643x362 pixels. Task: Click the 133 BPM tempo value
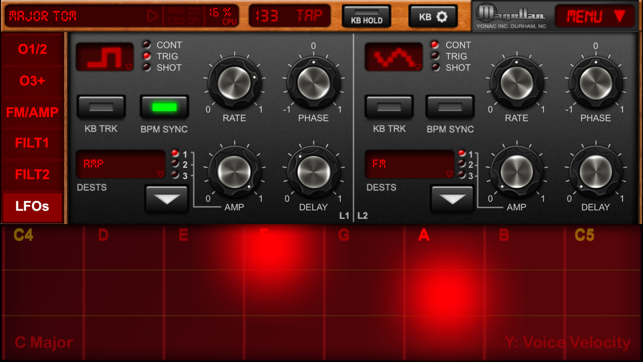[267, 16]
